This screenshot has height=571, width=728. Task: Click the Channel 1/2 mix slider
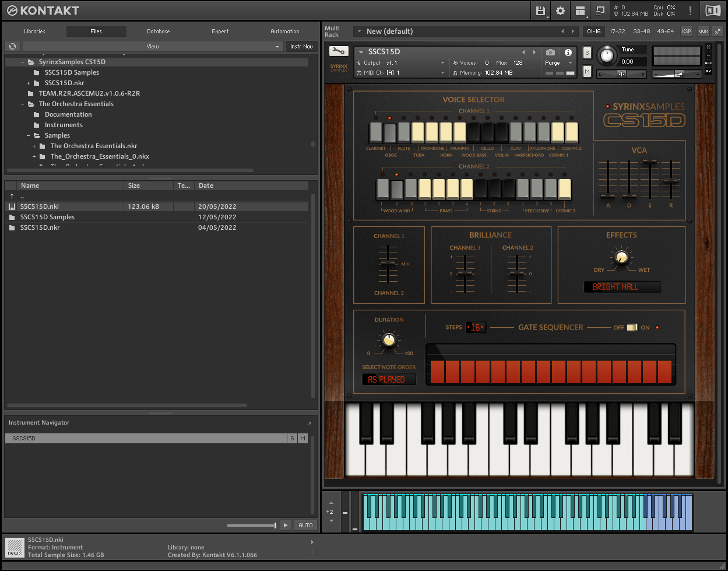point(389,264)
